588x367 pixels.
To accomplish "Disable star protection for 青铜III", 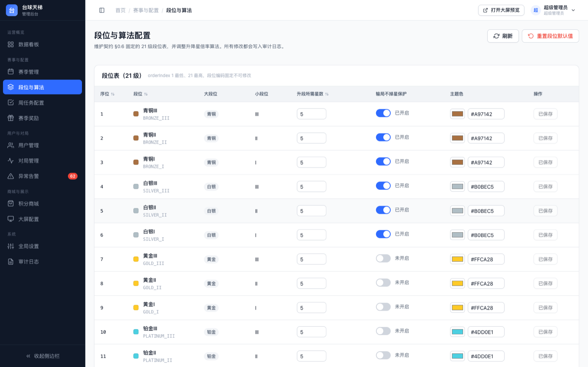I will tap(383, 113).
